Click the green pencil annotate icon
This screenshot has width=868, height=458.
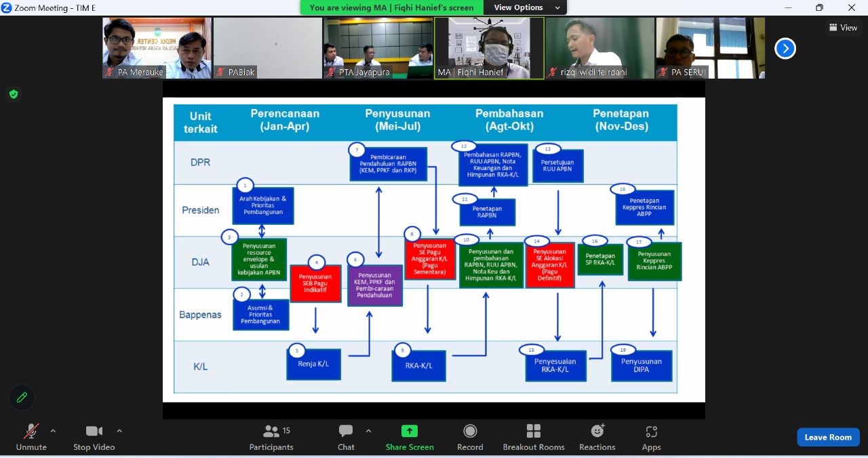point(22,398)
